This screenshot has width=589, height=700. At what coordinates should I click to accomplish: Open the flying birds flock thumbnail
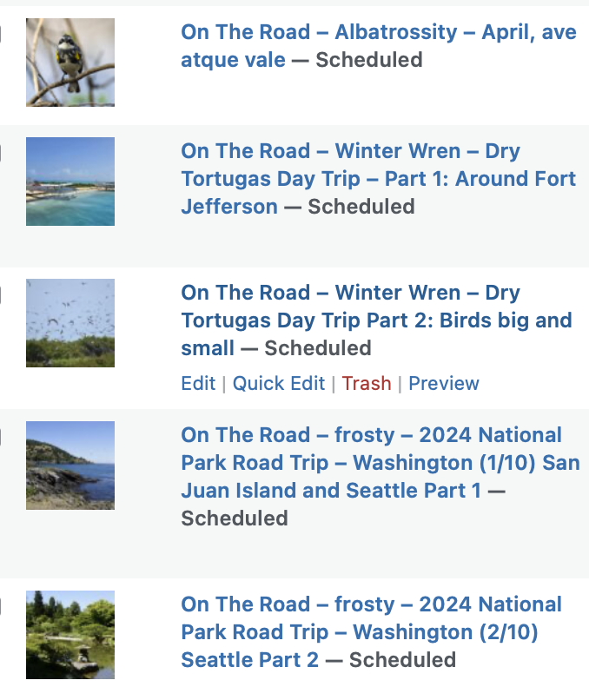click(x=70, y=323)
